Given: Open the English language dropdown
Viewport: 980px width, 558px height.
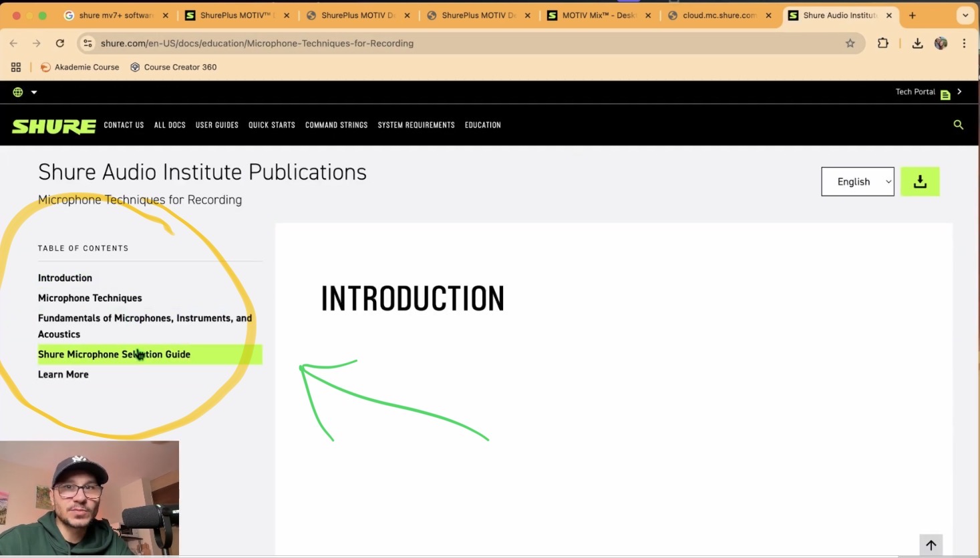Looking at the screenshot, I should [857, 182].
